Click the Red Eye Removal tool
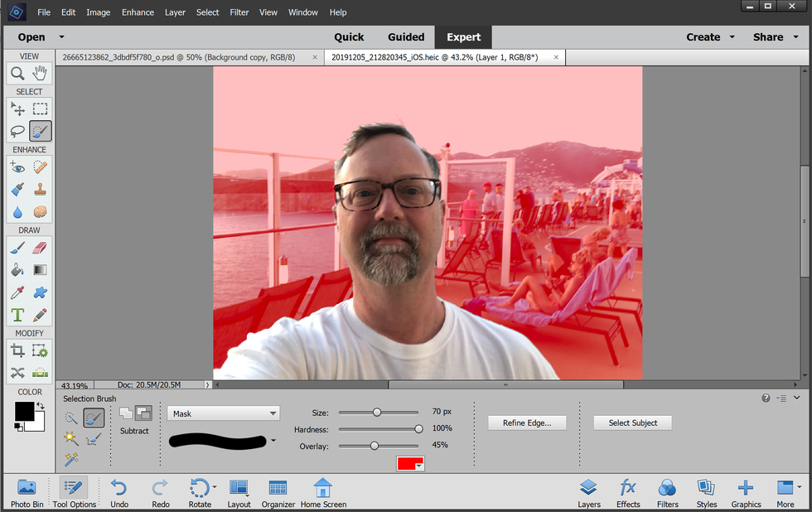The width and height of the screenshot is (812, 512). click(17, 167)
